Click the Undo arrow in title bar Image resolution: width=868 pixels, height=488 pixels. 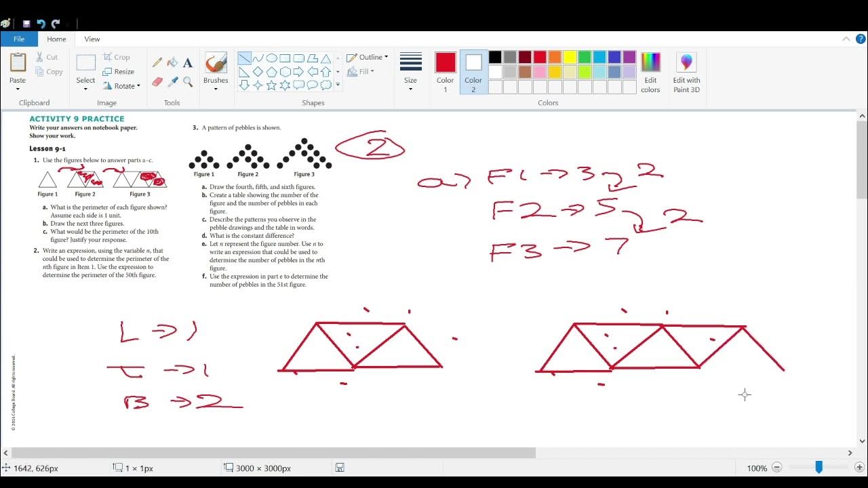pos(41,24)
